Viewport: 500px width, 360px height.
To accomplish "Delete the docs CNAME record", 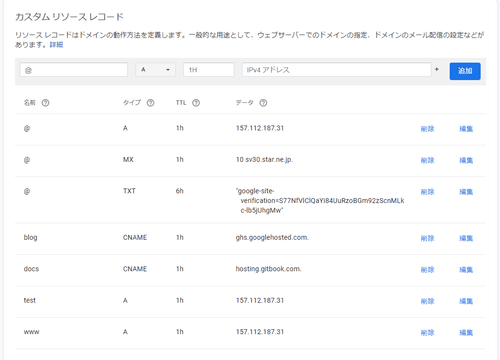I will click(427, 270).
